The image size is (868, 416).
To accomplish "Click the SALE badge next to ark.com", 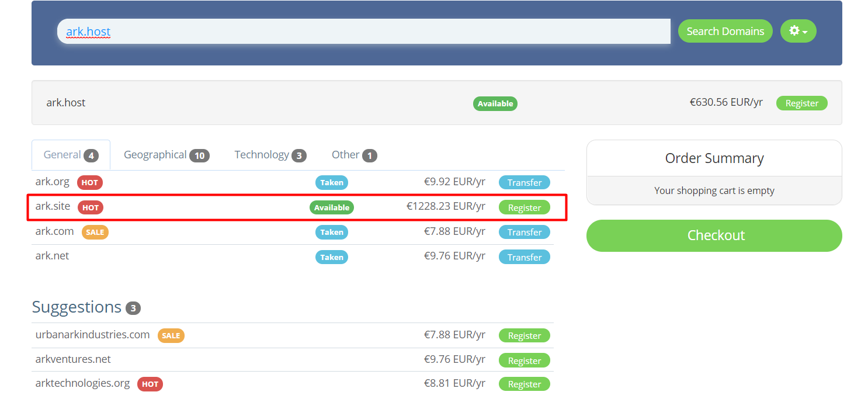I will [x=95, y=232].
